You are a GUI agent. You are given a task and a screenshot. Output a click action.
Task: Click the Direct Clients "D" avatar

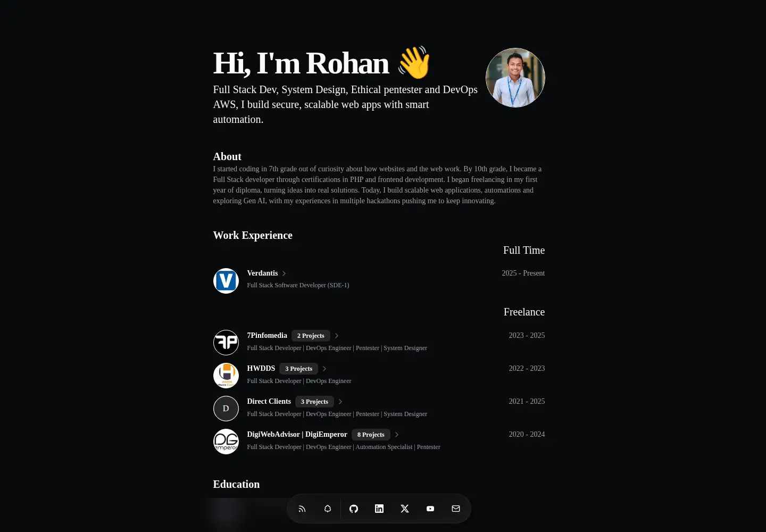(x=226, y=409)
